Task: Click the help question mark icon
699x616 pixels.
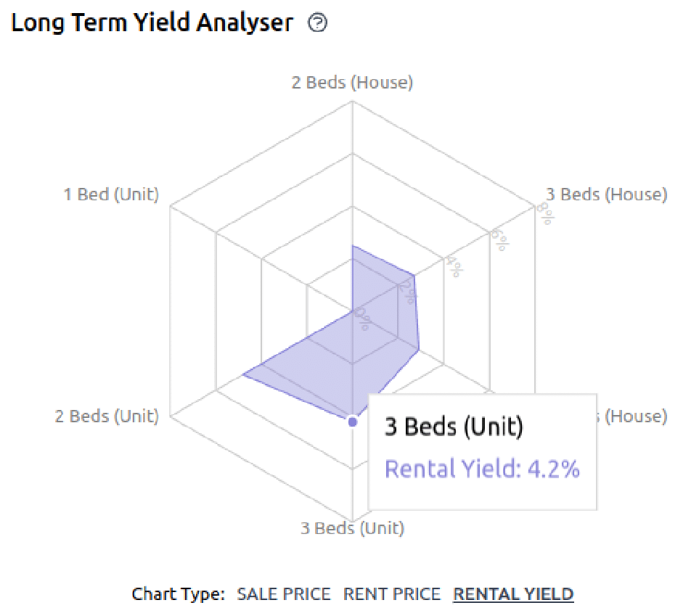Action: [317, 22]
